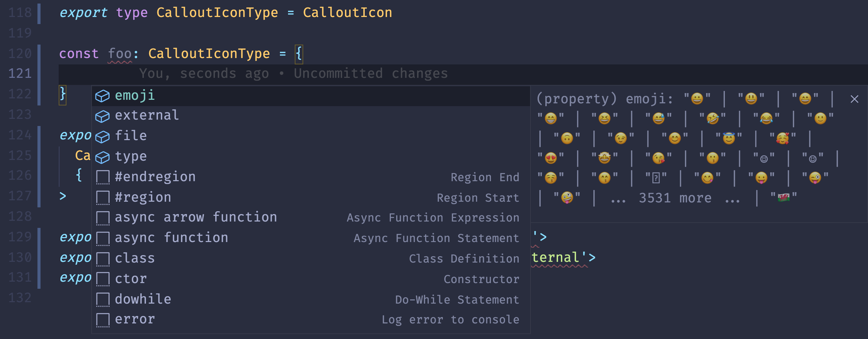Image resolution: width=868 pixels, height=339 pixels.
Task: Click the "3531 more" link in documentation
Action: 676,198
